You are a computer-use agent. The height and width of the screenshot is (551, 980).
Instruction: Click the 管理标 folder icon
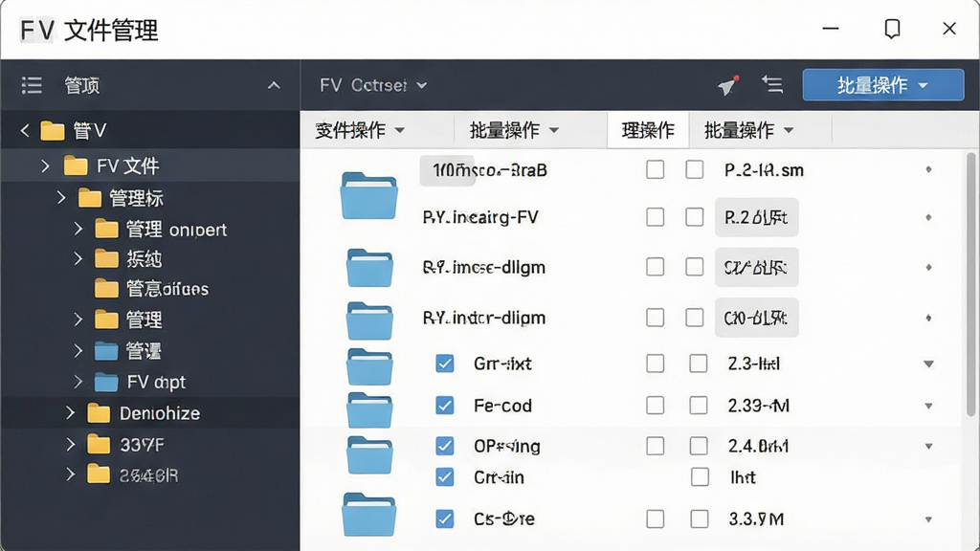tap(90, 198)
